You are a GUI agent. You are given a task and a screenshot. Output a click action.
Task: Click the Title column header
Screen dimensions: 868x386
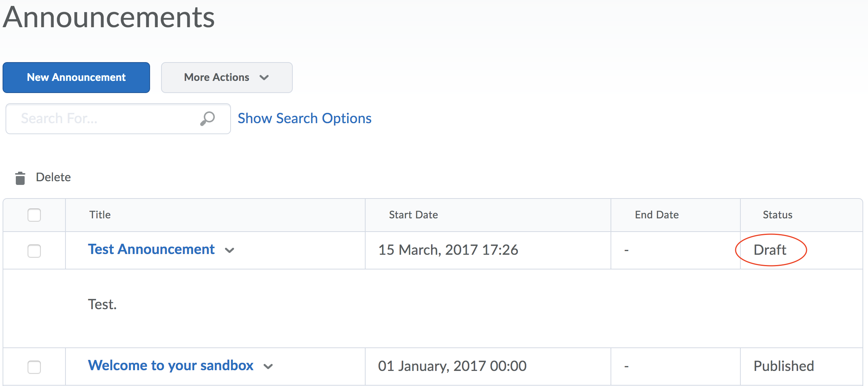(x=100, y=215)
